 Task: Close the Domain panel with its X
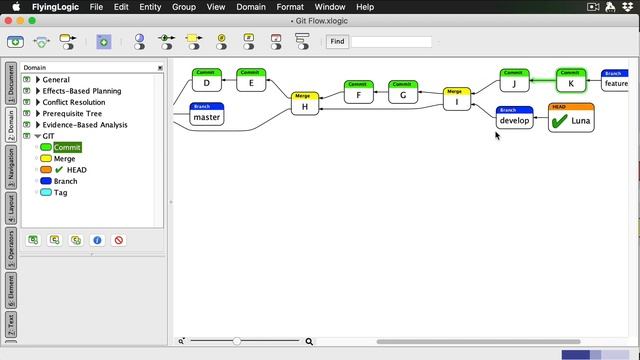(x=160, y=68)
